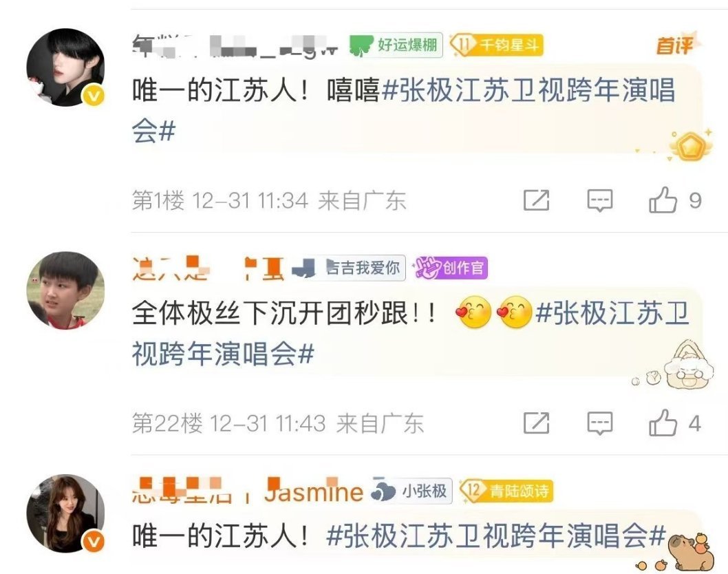Open reply icon on first-floor comment

[x=600, y=200]
